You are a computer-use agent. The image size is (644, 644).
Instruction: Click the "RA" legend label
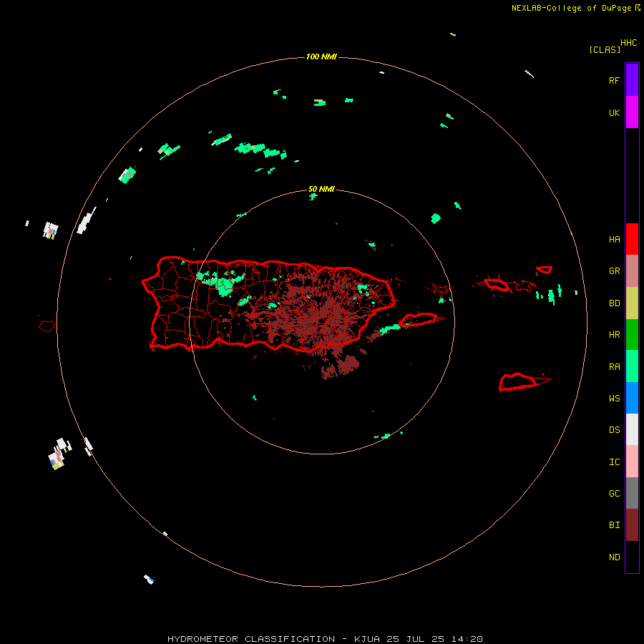[x=615, y=367]
